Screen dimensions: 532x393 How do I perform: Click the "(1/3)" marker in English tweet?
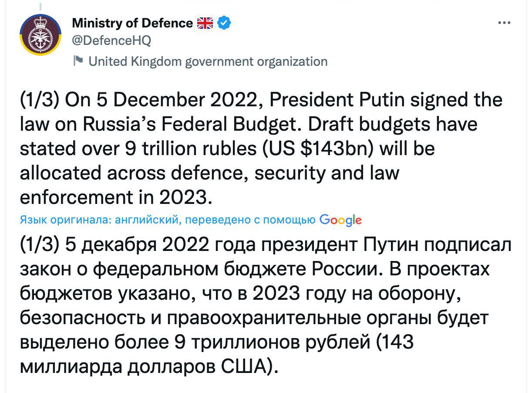[40, 100]
